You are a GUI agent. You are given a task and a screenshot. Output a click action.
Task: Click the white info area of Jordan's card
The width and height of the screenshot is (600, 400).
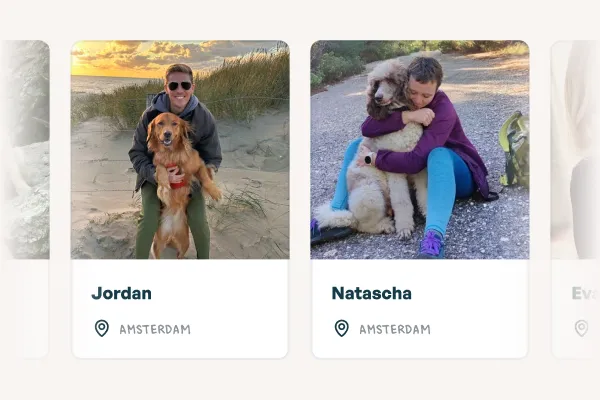coord(180,309)
